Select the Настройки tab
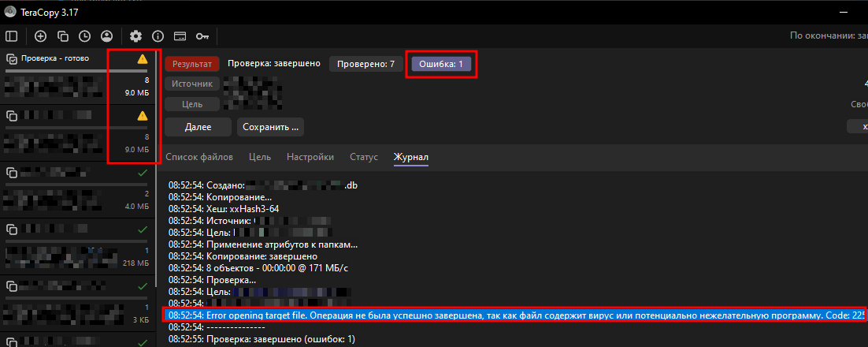This screenshot has height=347, width=868. tap(310, 157)
